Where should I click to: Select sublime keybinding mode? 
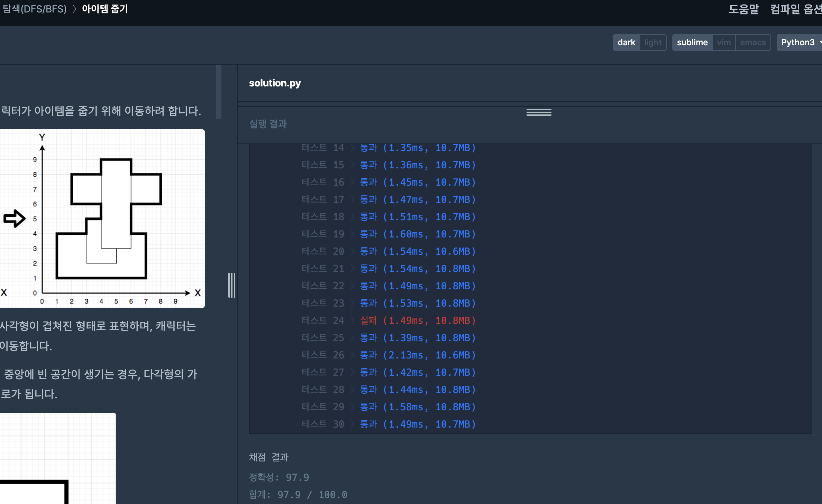tap(692, 43)
